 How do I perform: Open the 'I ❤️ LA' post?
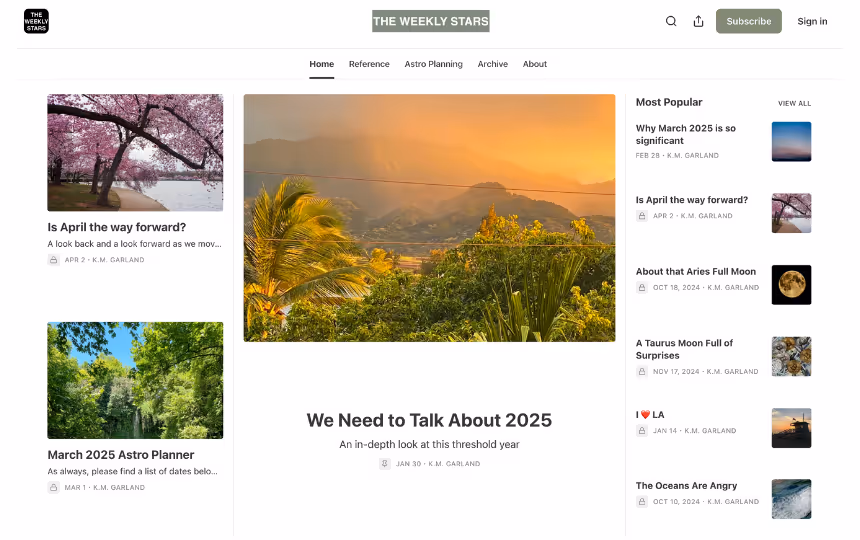[x=650, y=415]
